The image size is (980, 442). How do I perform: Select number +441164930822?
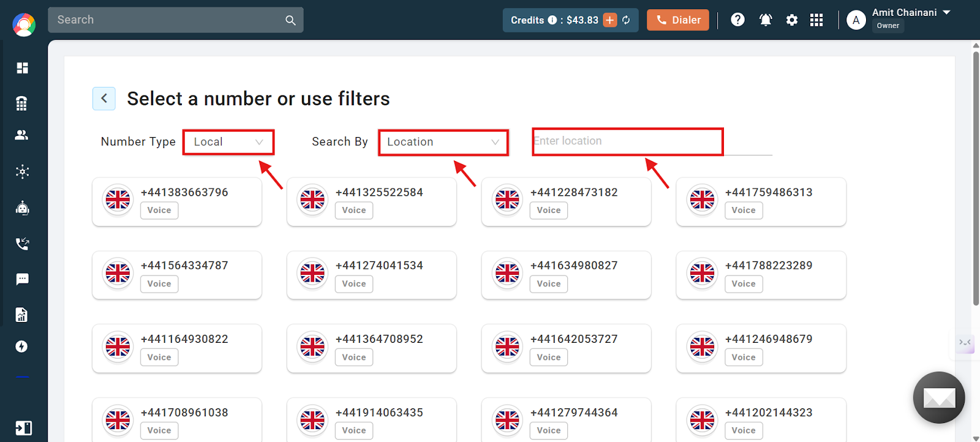[177, 349]
